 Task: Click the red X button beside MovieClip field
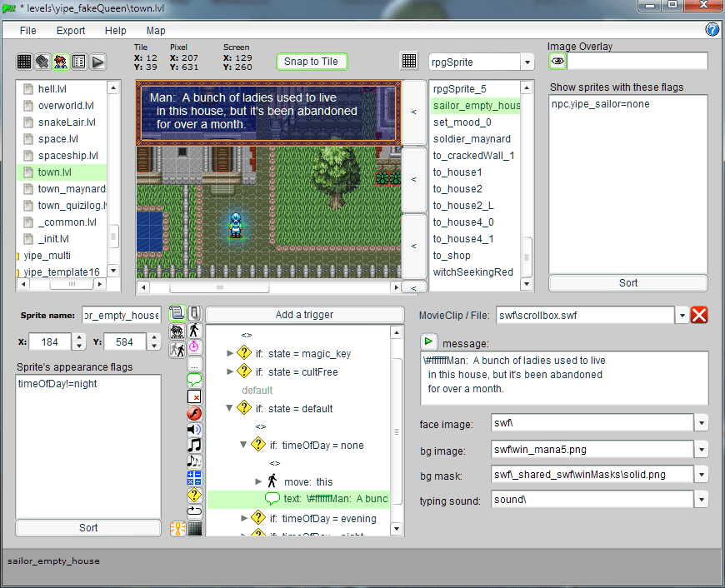[x=700, y=315]
